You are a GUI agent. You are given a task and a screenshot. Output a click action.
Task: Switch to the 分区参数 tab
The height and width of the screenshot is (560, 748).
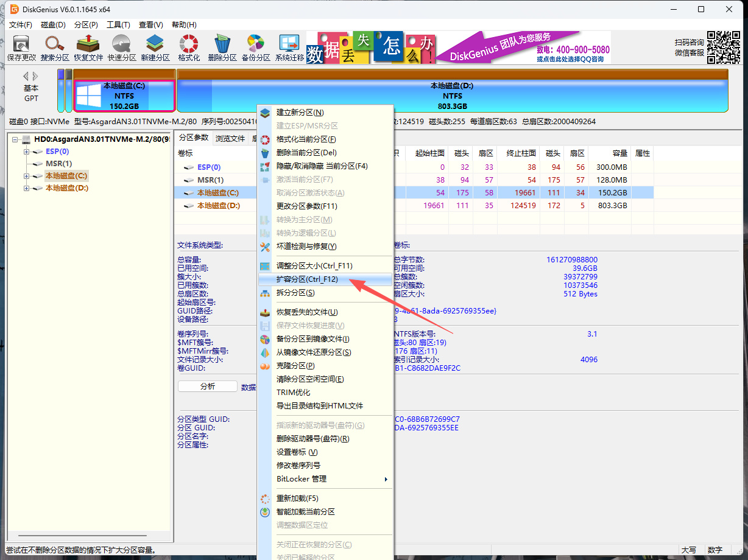(193, 139)
